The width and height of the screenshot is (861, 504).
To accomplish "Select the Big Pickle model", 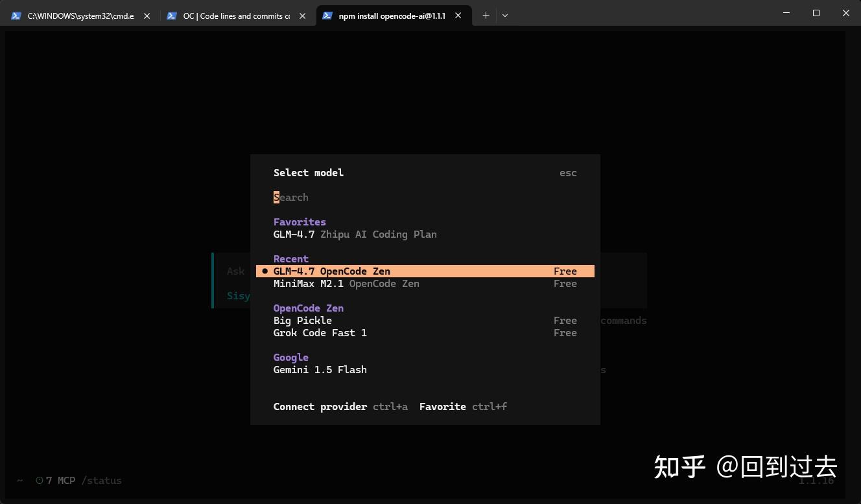I will pyautogui.click(x=425, y=321).
